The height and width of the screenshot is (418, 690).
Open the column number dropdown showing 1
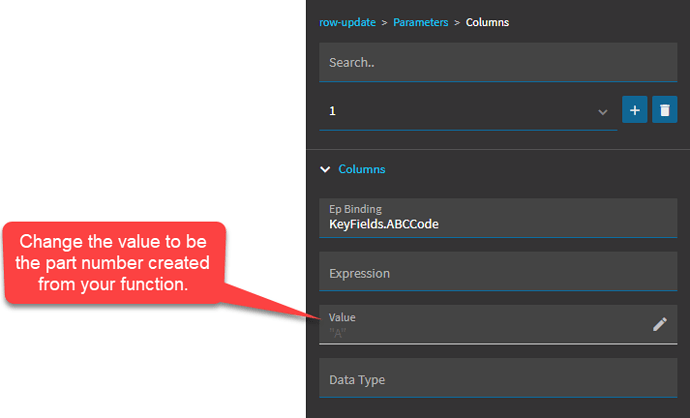[x=468, y=111]
